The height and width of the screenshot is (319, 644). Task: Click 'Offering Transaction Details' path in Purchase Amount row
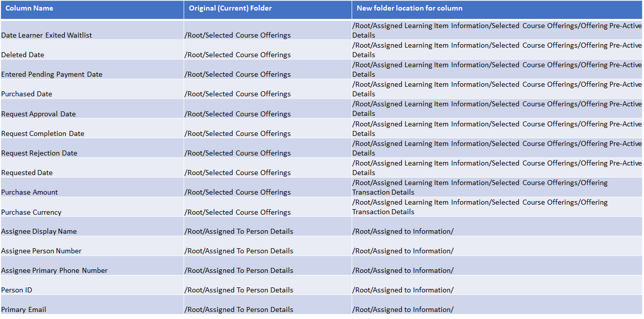point(497,187)
